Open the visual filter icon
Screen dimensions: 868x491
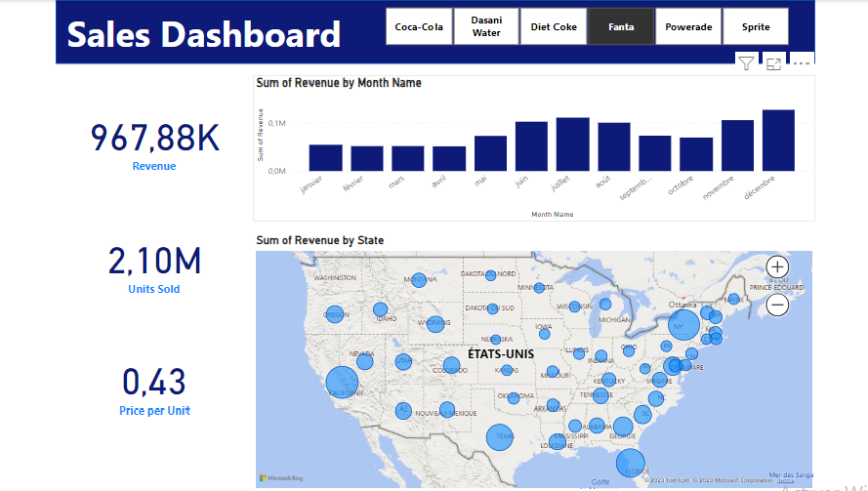(746, 64)
